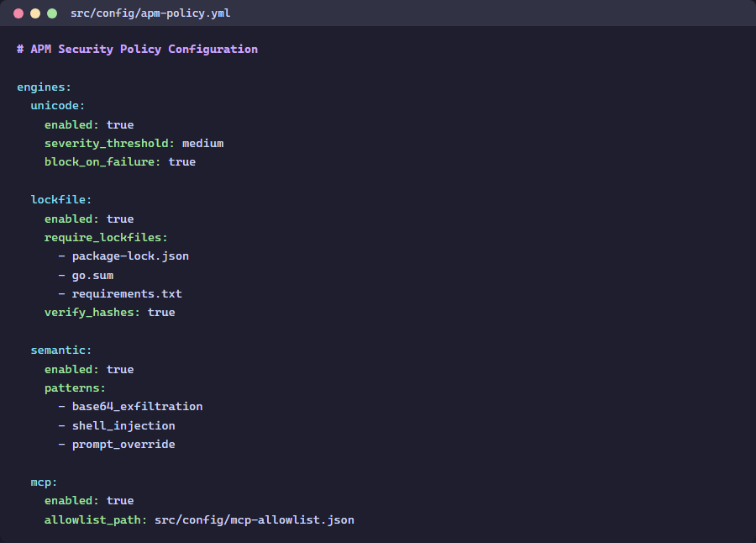Image resolution: width=756 pixels, height=543 pixels.
Task: Click the verify_hashes value true
Action: click(x=161, y=312)
